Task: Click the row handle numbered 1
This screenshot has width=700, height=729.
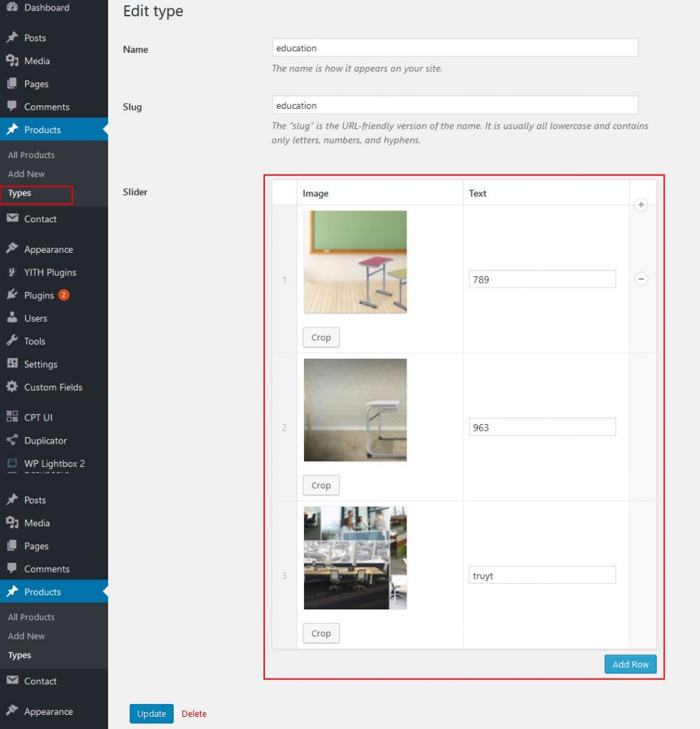Action: [x=284, y=279]
